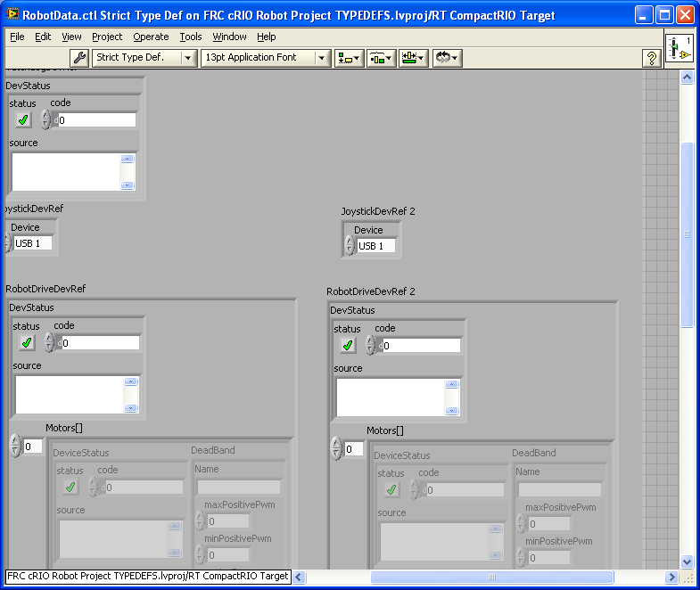Open the Operate menu

pyautogui.click(x=151, y=37)
